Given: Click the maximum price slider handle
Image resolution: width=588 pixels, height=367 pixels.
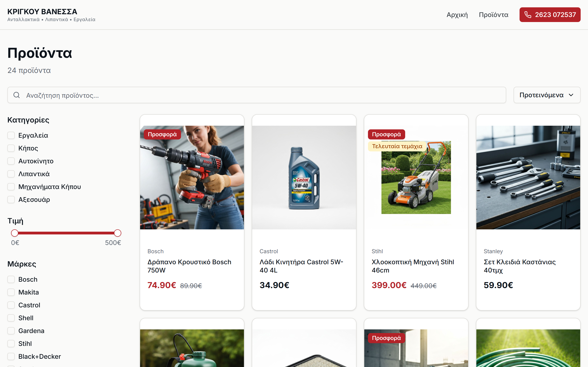Looking at the screenshot, I should coord(118,233).
